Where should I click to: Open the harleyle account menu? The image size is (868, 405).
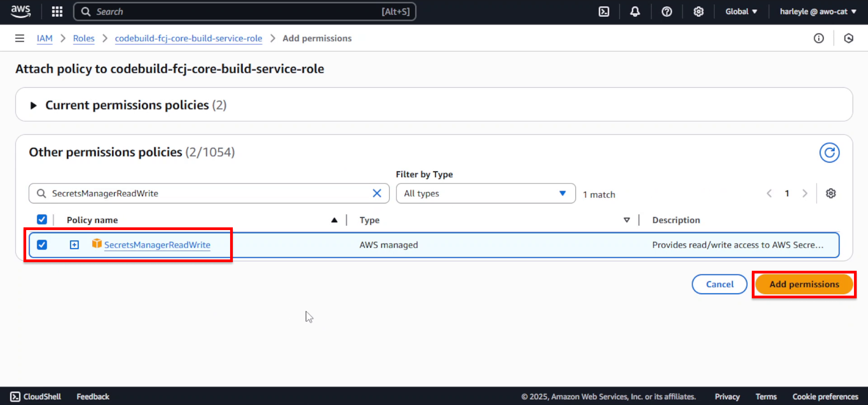pos(818,12)
